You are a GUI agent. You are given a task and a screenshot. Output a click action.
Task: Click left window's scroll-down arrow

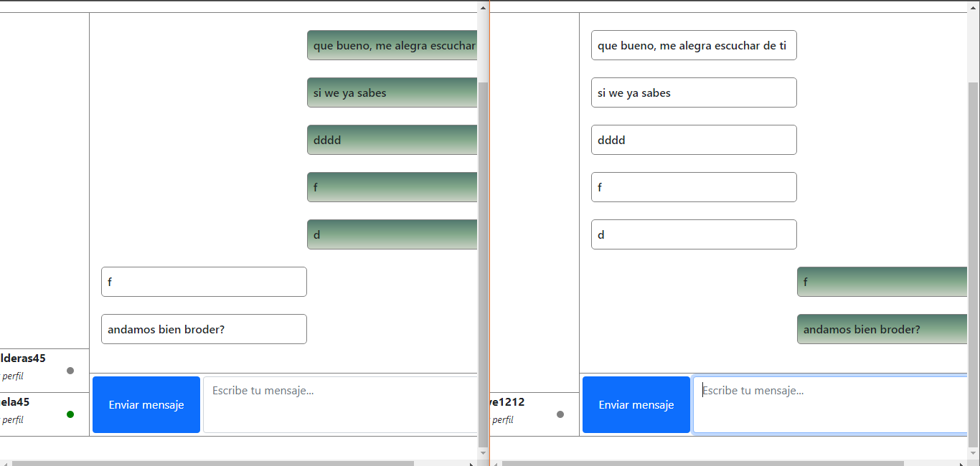[483, 453]
